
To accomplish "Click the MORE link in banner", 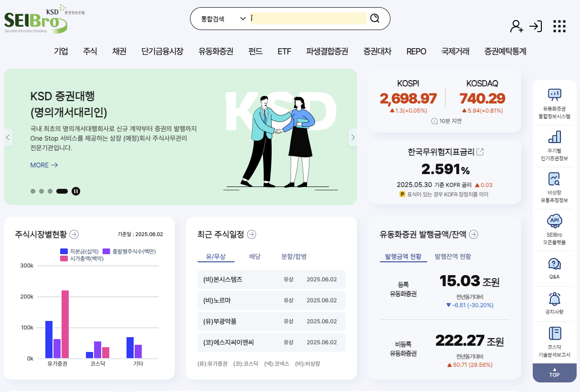I will [44, 165].
